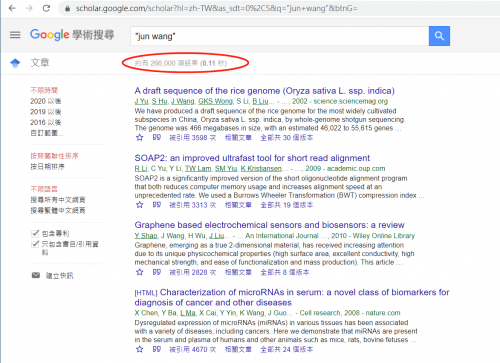Open "A draft sequence of the rice genome" title
The height and width of the screenshot is (363, 500).
[265, 91]
